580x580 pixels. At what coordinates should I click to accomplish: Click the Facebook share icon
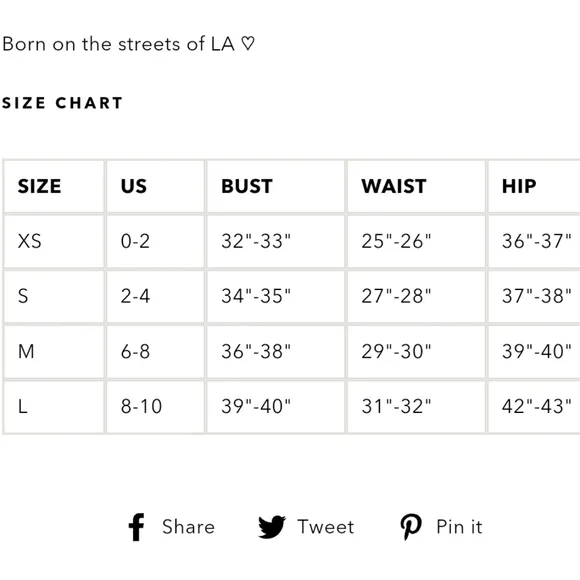point(136,527)
